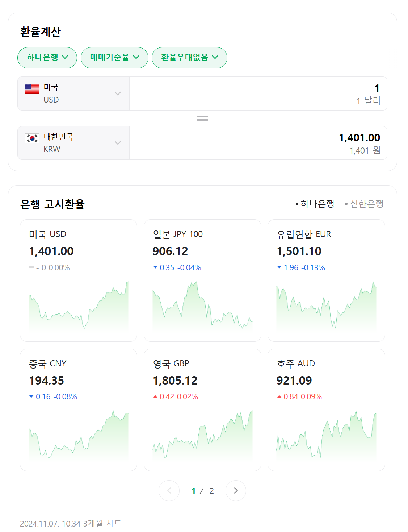The width and height of the screenshot is (408, 532).
Task: Click the 906.12 JPY rate value
Action: [x=170, y=251]
